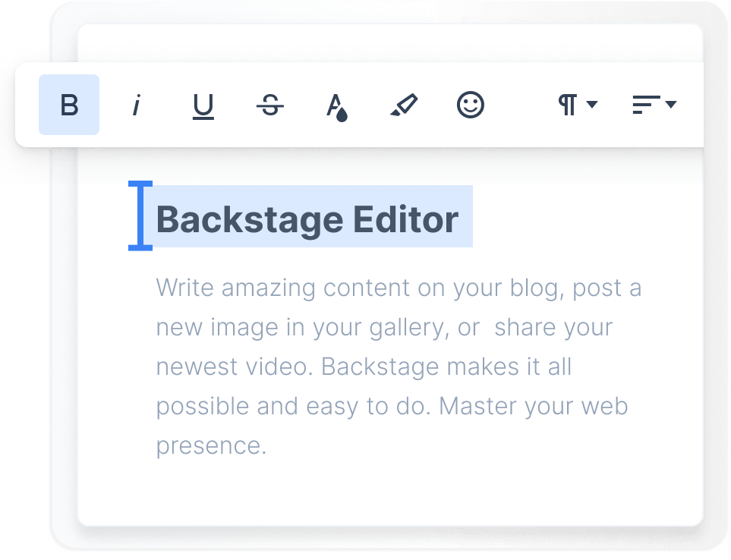Image resolution: width=731 pixels, height=560 pixels.
Task: Click the blue I-beam text cursor
Action: pos(140,216)
